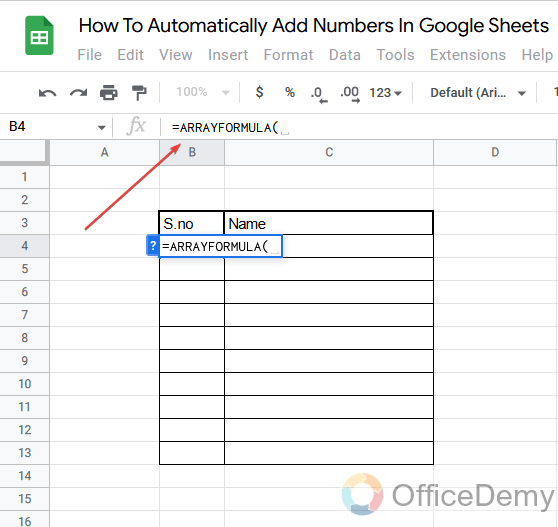Open the Tools menu
This screenshot has height=527, width=558.
click(x=395, y=55)
